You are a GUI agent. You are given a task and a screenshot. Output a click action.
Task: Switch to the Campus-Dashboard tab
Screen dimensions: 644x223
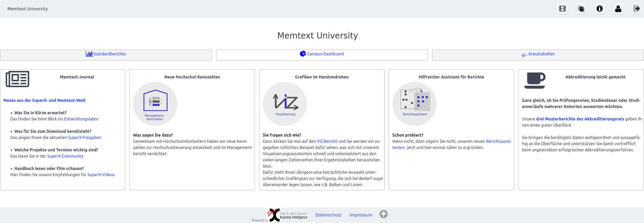point(322,54)
